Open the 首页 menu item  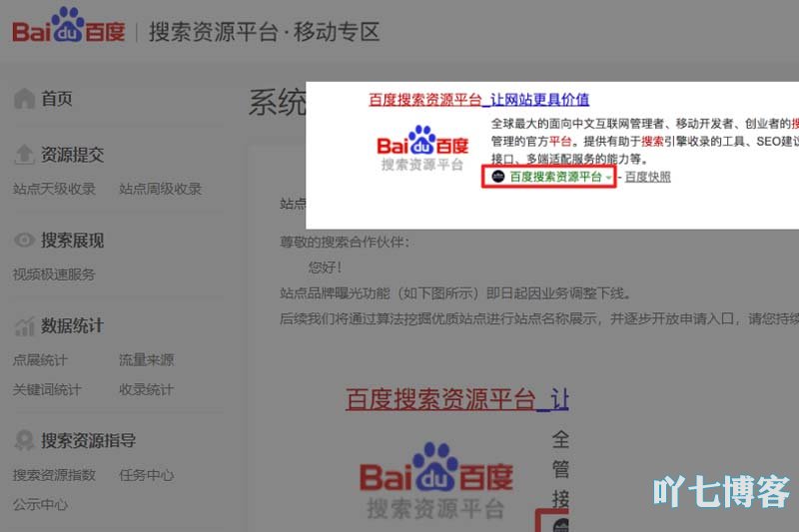(57, 98)
